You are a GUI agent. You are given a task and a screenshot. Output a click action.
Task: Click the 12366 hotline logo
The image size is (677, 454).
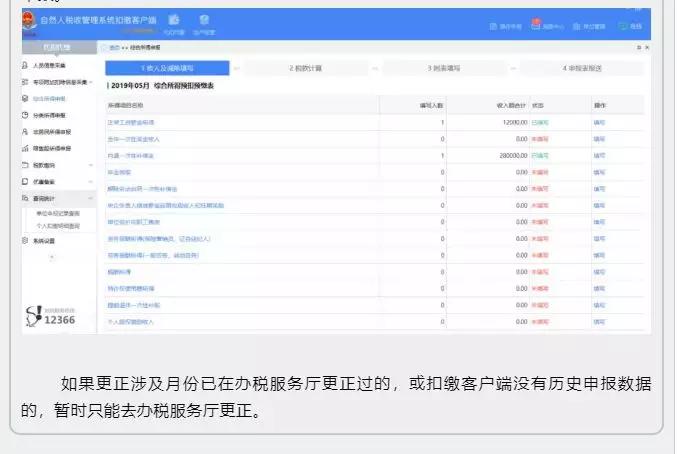[x=51, y=316]
